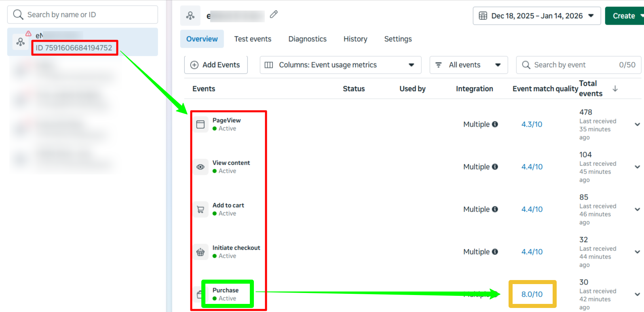The width and height of the screenshot is (644, 312).
Task: Click the Status column header
Action: pos(354,89)
